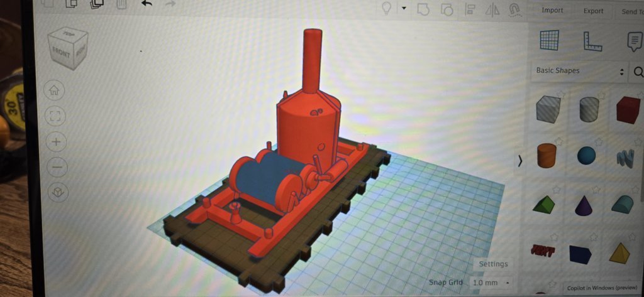644x297 pixels.
Task: Favorite star for the dark-blue Polygon
Action: 594,237
